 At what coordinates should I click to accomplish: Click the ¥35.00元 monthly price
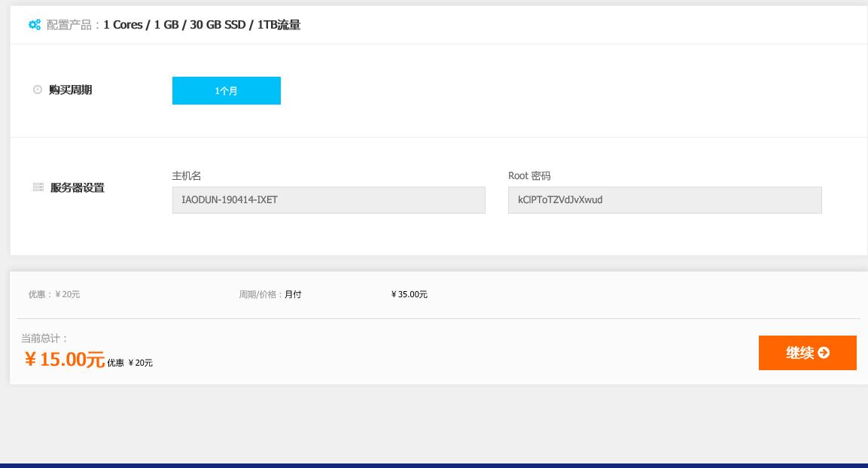409,295
